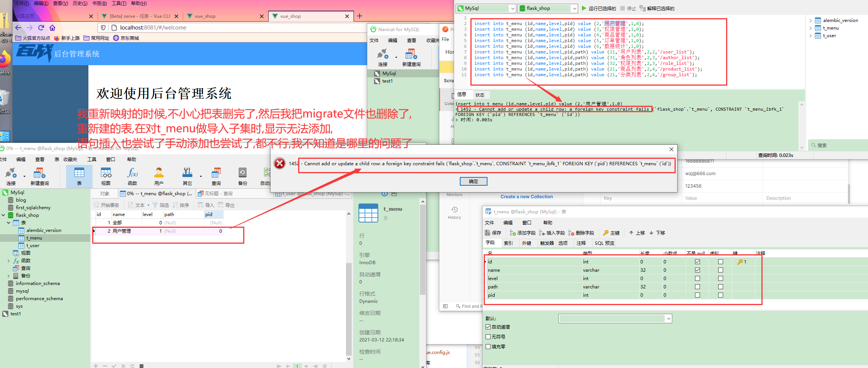Click 导入 (Import) in data grid toolbar
Screen dimensions: 868x368
[206, 205]
